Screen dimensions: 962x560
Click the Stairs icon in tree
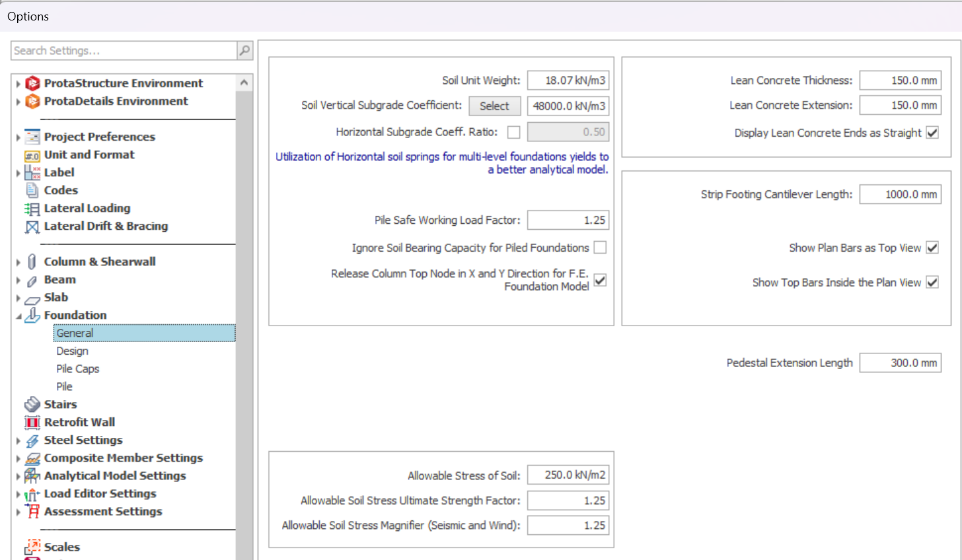click(32, 404)
